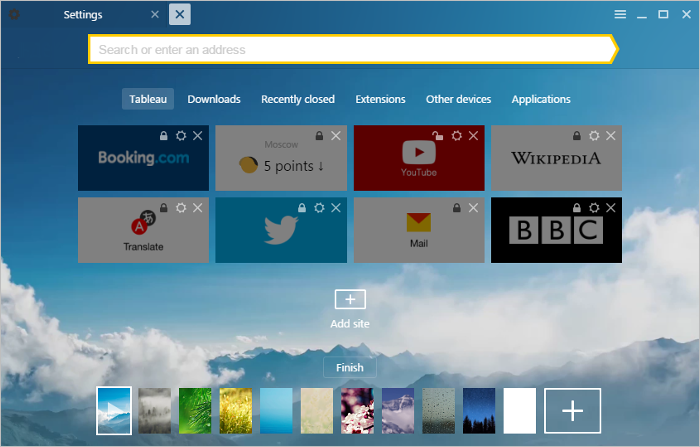Toggle the lock on Twitter tile
Screen dimensions: 700x447
coord(302,208)
